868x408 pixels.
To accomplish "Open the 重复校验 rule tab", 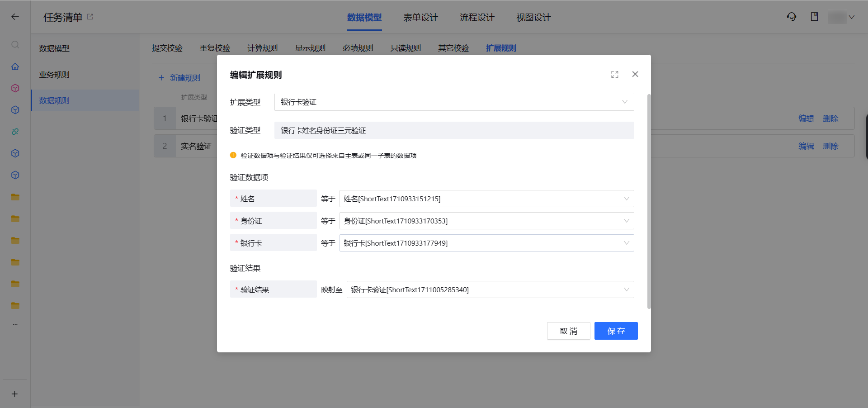I will click(215, 48).
